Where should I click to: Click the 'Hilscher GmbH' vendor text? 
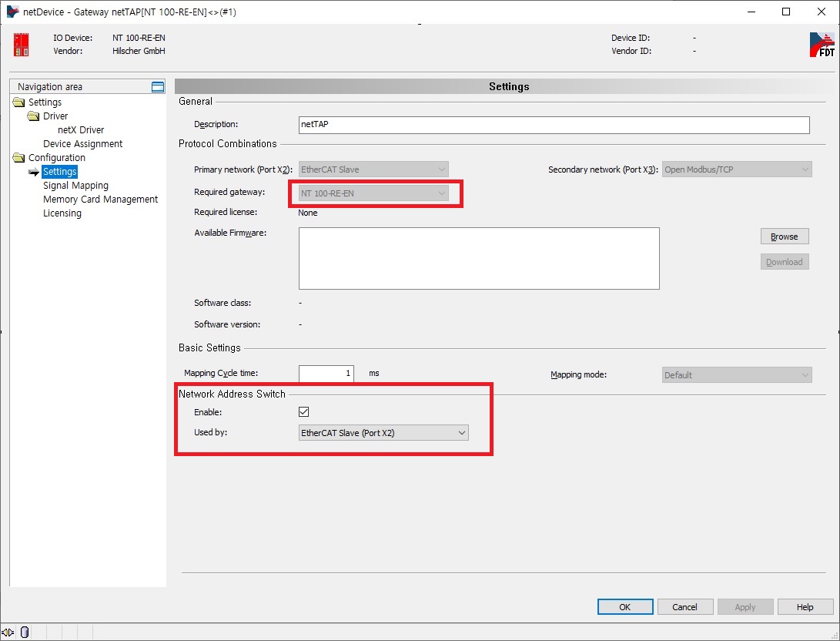click(x=139, y=52)
